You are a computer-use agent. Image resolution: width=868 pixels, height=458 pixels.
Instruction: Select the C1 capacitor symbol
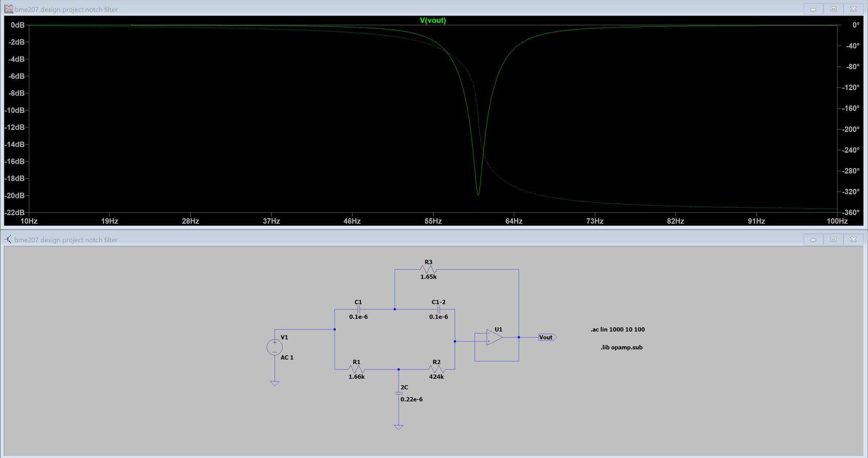point(358,309)
